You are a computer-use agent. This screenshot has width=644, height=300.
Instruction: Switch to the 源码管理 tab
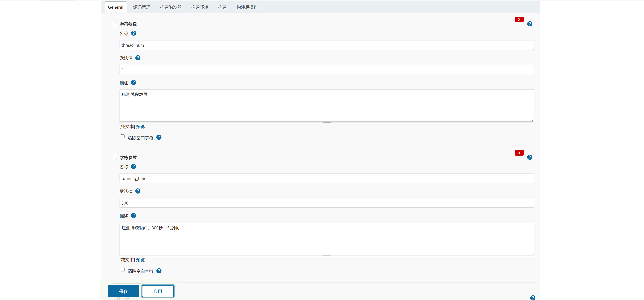(x=142, y=7)
